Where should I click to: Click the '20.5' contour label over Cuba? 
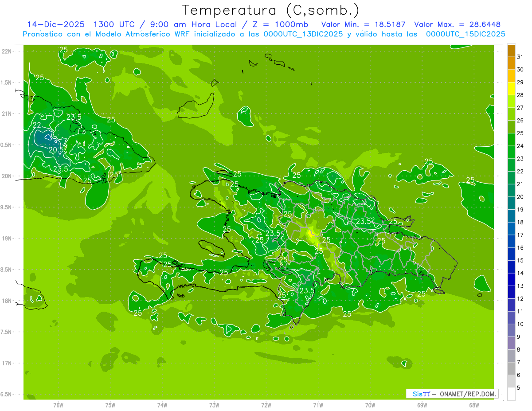click(x=56, y=150)
